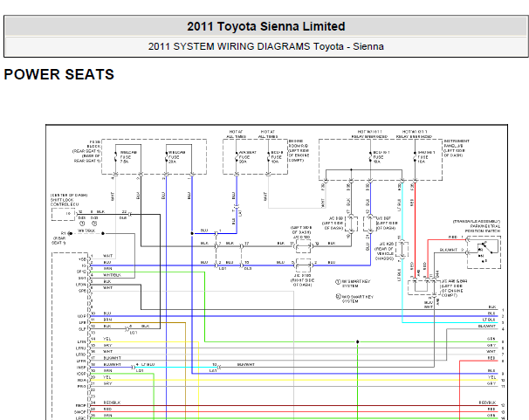Click the ECU-IG 1 FUSE 10A label
This screenshot has height=420, width=529.
[x=381, y=157]
